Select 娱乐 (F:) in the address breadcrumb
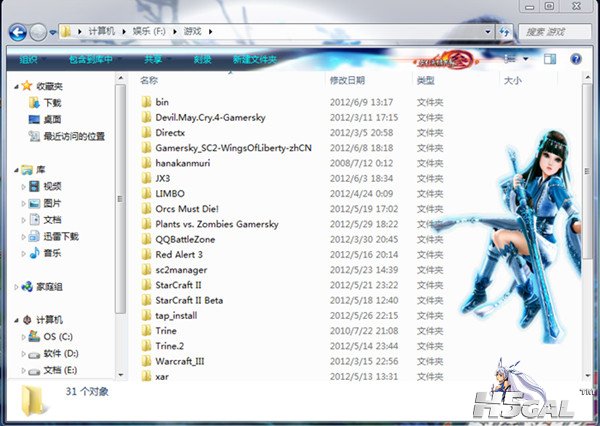Image resolution: width=600 pixels, height=426 pixels. coord(149,31)
